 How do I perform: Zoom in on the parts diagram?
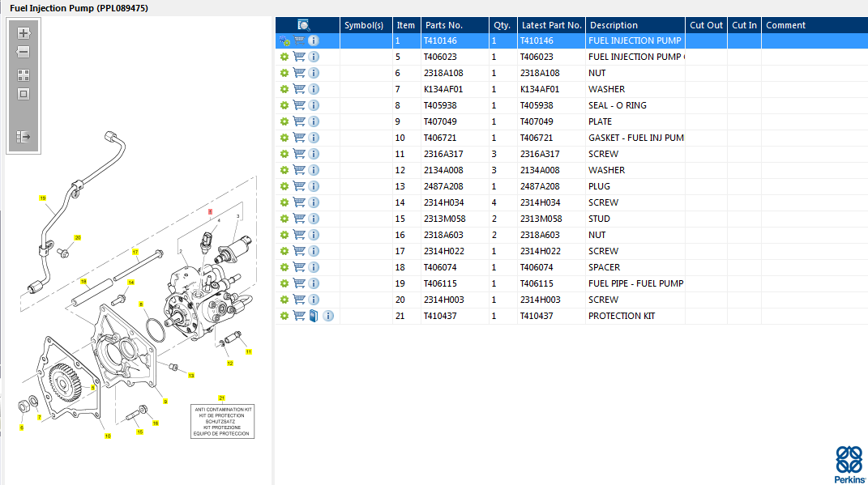24,33
